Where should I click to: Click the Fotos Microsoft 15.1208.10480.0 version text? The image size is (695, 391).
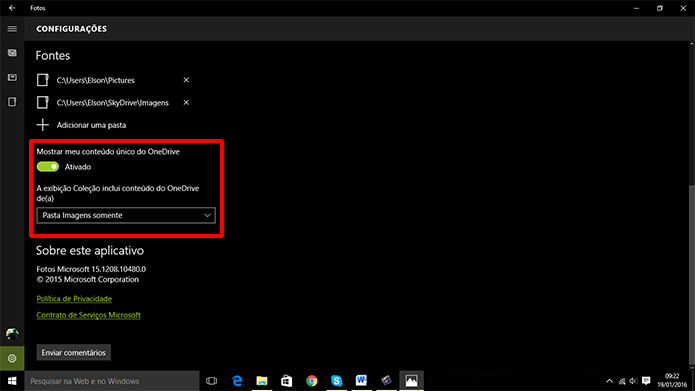[91, 269]
